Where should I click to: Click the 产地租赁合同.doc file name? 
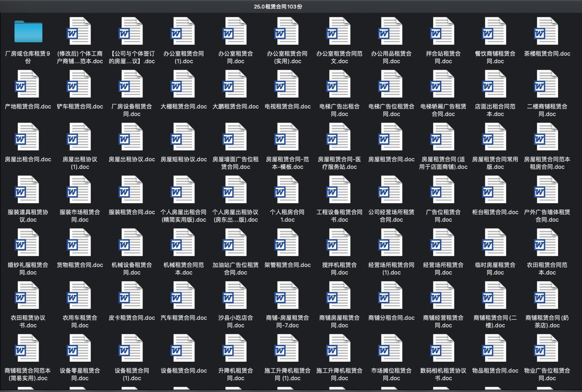coord(28,107)
